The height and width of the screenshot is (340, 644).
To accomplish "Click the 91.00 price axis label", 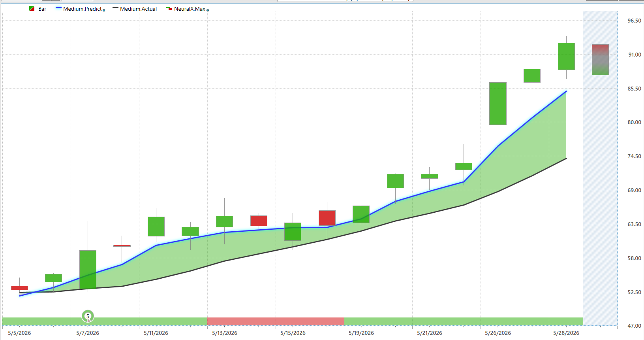I will (635, 55).
